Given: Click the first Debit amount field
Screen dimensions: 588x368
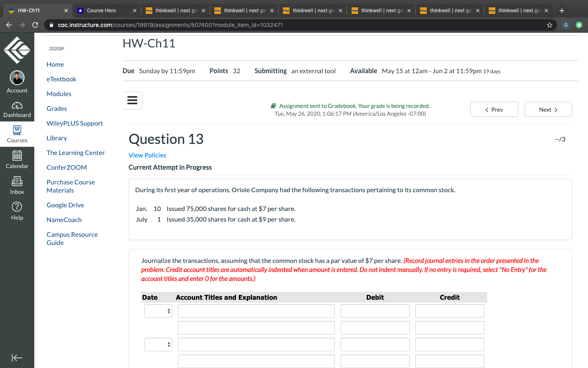Looking at the screenshot, I should point(374,311).
